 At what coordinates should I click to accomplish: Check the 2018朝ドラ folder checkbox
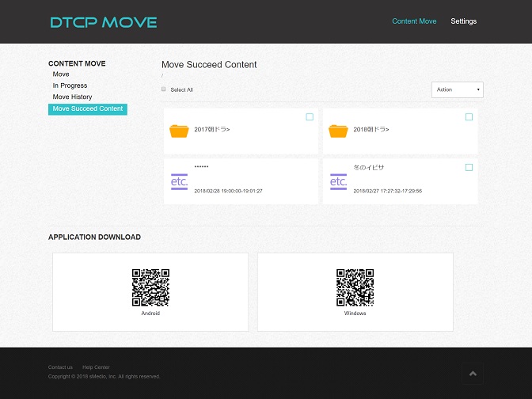tap(469, 117)
